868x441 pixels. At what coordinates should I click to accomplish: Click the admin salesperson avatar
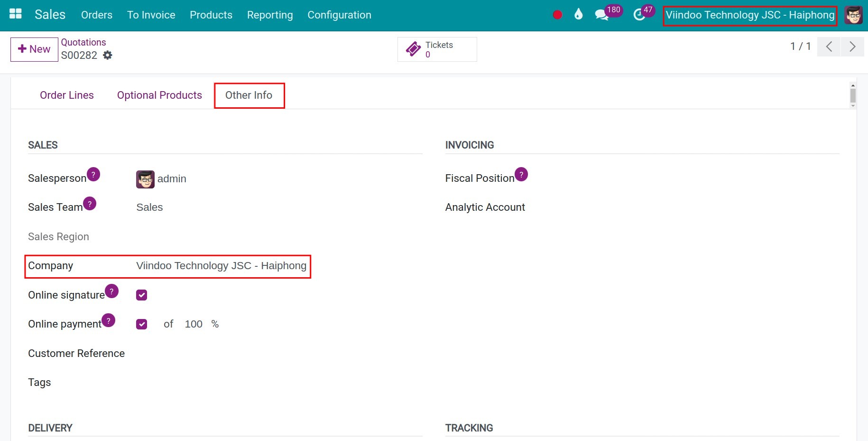pos(145,179)
